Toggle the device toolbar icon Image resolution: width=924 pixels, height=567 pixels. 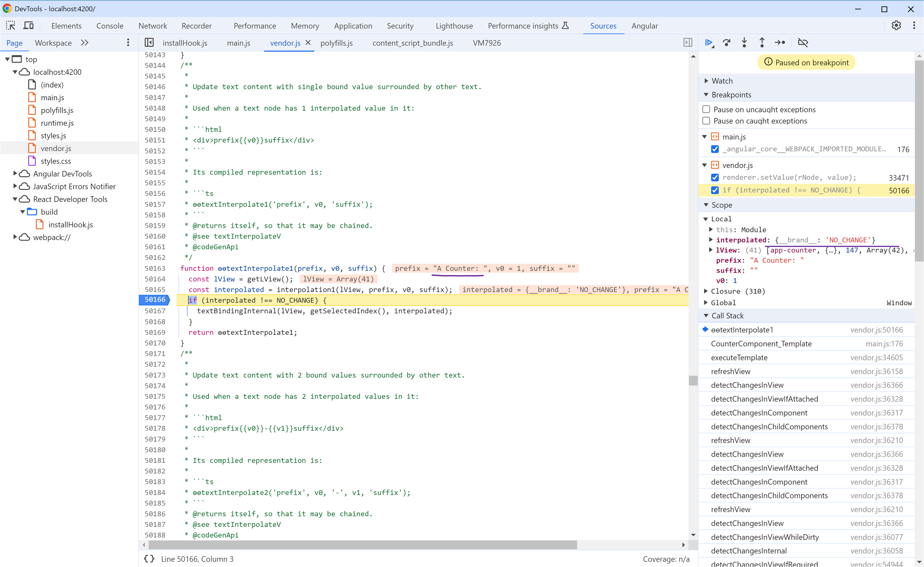(x=28, y=25)
